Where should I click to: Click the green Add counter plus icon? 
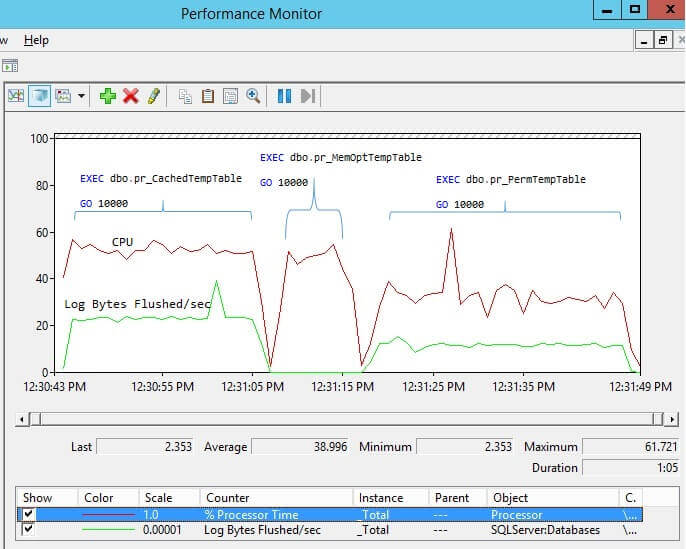[108, 96]
